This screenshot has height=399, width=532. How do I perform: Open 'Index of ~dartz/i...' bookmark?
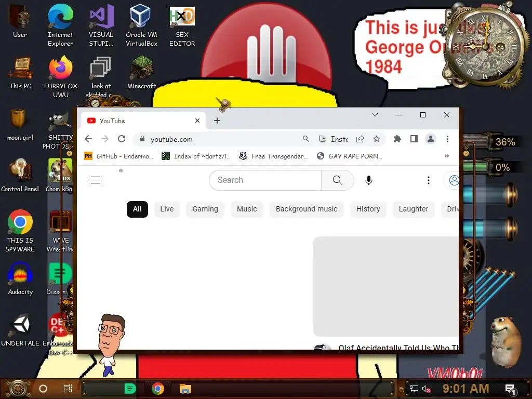[x=196, y=156]
